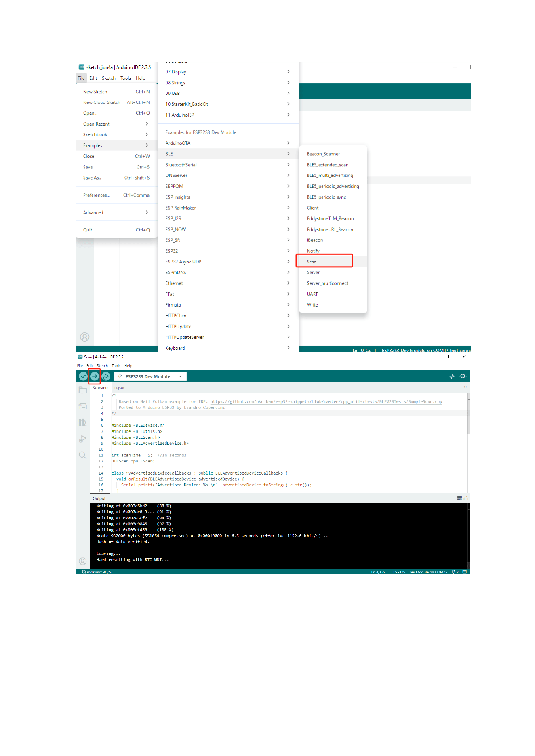Select the Keyboard examples entry
Screen dimensions: 535x756
(x=228, y=348)
